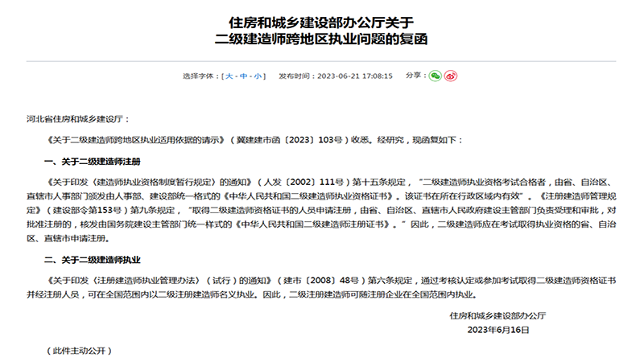Click the title line 二级建造师跨地区执业问题的复函
Screen dimensions: 644x362
(321, 38)
